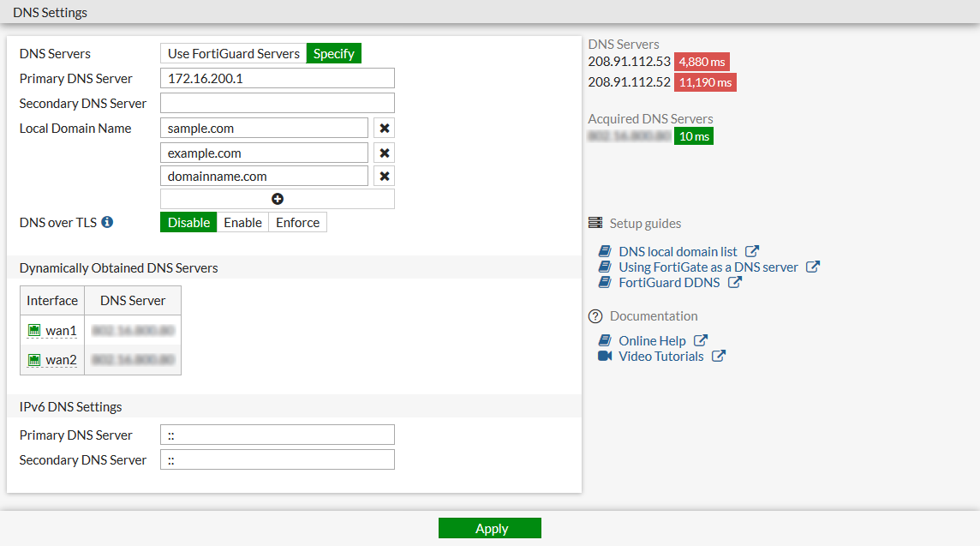Screen dimensions: 980x546
Task: Select Use FortiGuard Servers option
Action: click(x=234, y=54)
